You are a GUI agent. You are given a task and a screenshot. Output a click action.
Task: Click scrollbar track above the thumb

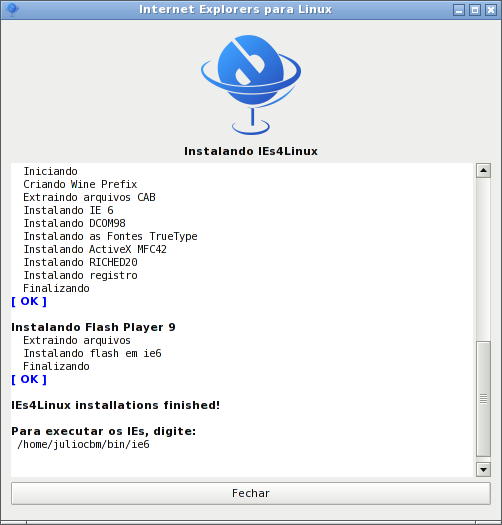[x=483, y=259]
